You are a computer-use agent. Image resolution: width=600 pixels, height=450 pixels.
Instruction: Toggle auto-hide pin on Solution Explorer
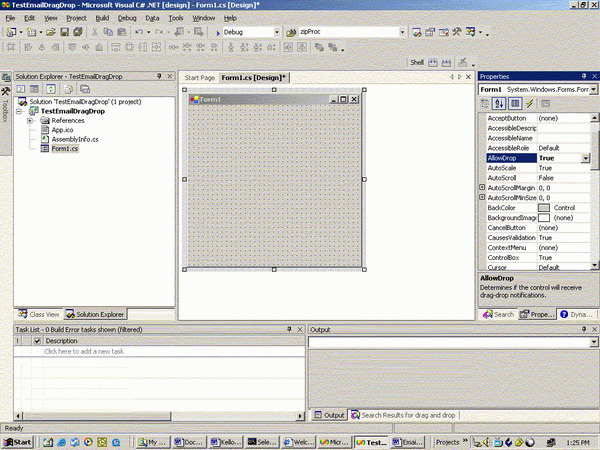pos(160,76)
